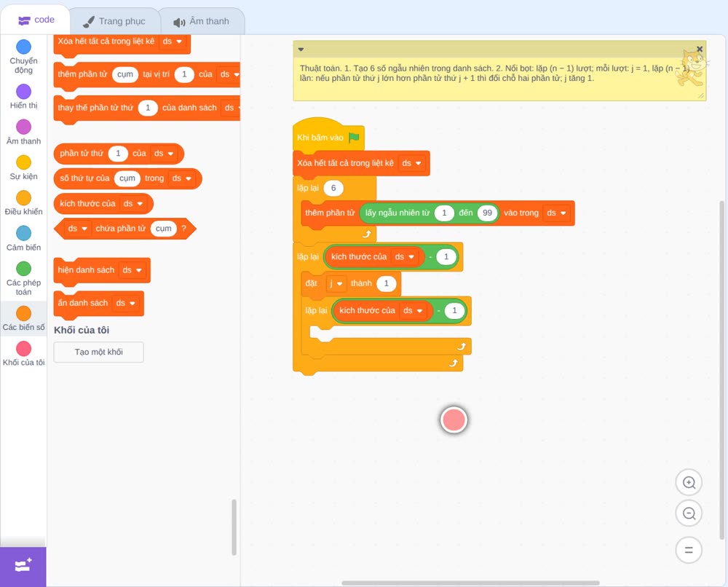Select the Chuyển động category circle
The image size is (728, 587).
[x=24, y=47]
